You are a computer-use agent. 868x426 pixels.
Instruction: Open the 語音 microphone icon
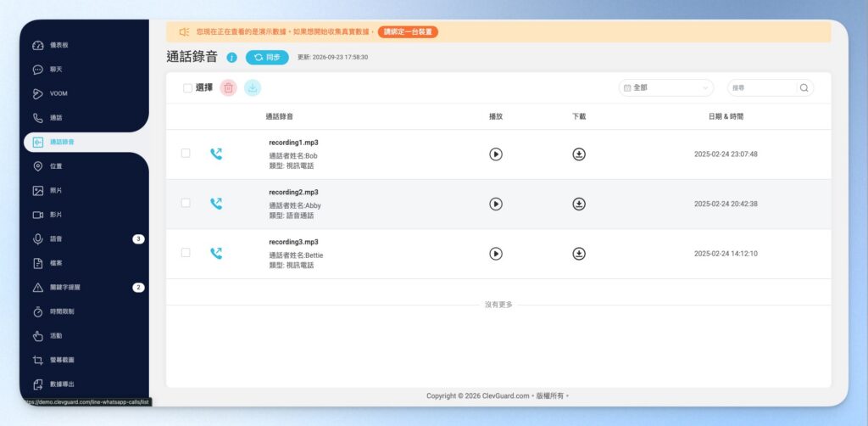(37, 238)
